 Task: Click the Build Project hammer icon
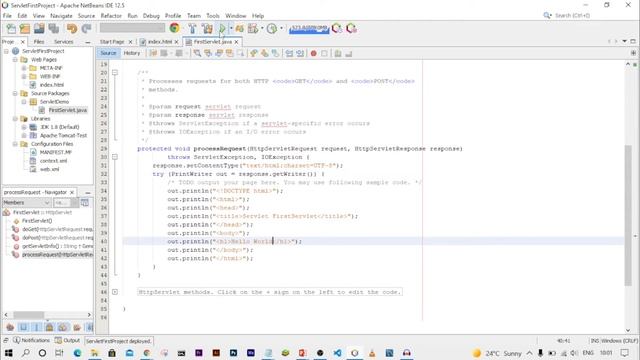pos(192,29)
